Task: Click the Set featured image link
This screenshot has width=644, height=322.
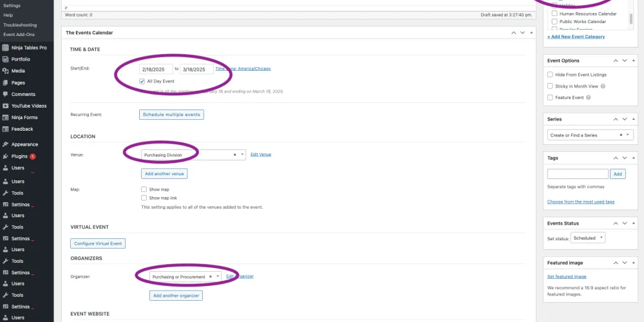Action: (567, 276)
